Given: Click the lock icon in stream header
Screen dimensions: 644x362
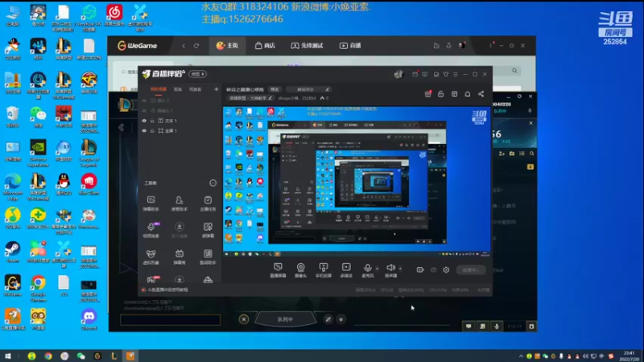Looking at the screenshot, I should [440, 94].
